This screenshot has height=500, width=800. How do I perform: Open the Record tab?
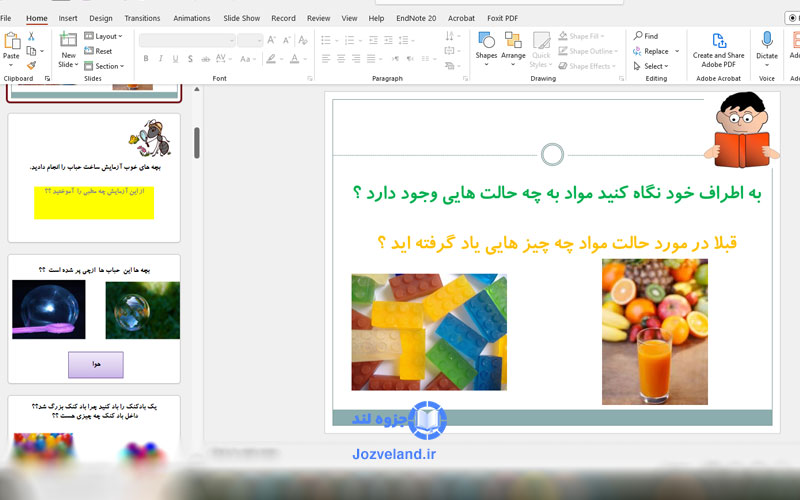pyautogui.click(x=283, y=18)
